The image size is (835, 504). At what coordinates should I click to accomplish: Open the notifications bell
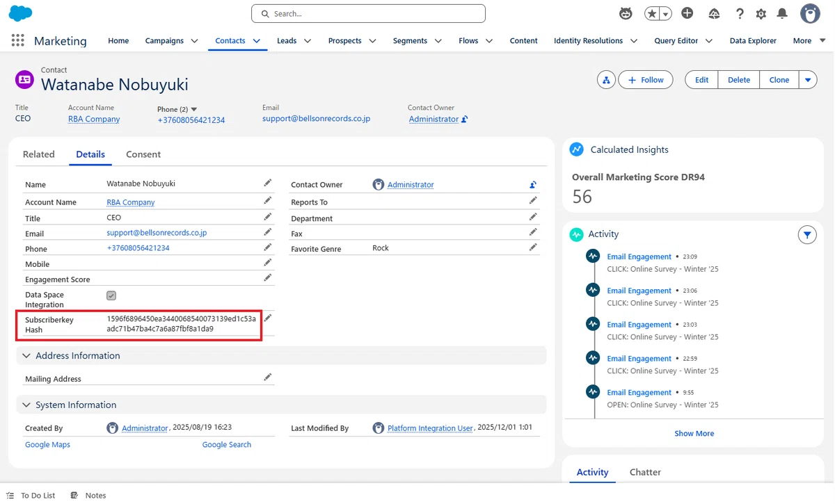[782, 13]
